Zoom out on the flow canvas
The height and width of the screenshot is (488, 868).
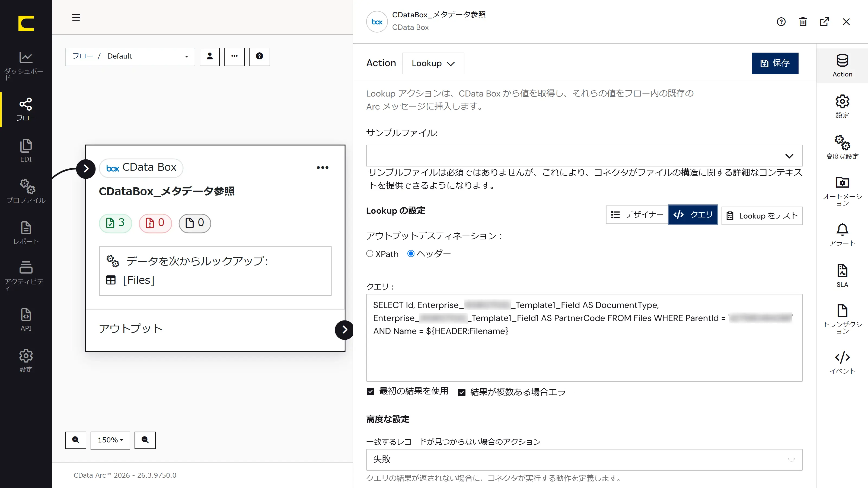[x=145, y=440]
